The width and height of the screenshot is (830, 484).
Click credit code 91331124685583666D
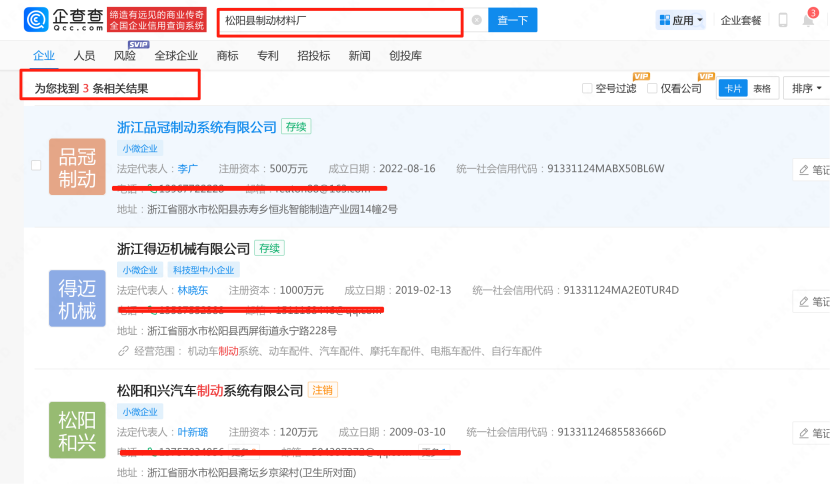[x=612, y=432]
